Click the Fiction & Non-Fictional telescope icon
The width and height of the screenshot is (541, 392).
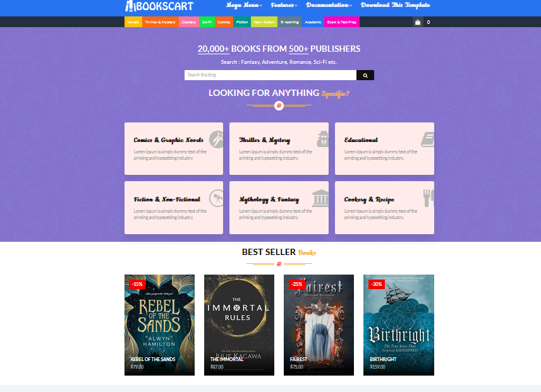216,198
